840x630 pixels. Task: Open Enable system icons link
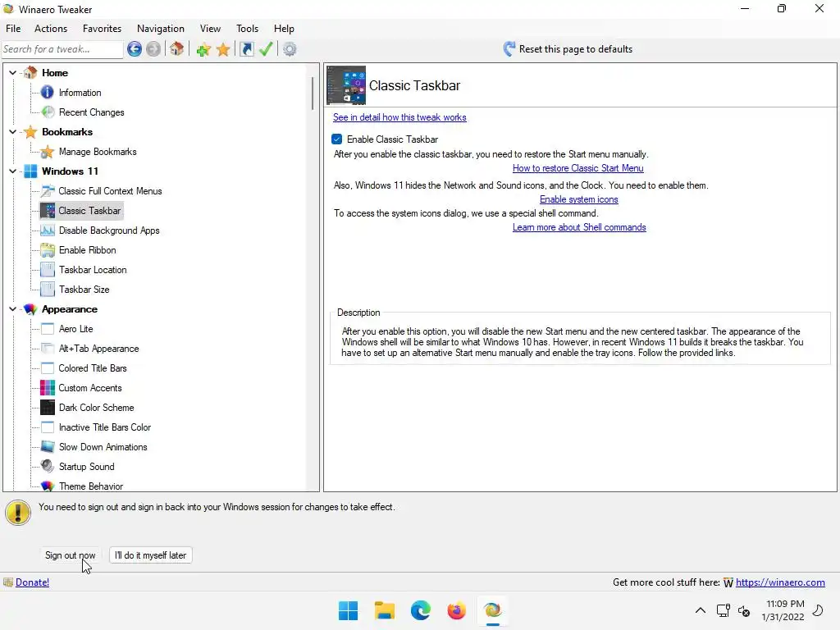pos(579,199)
